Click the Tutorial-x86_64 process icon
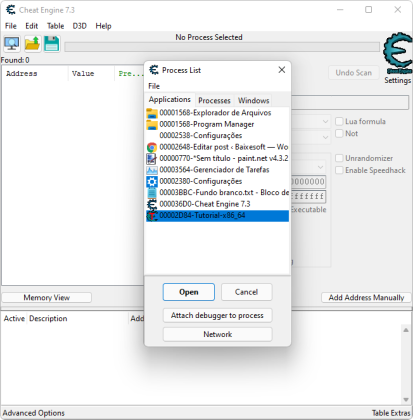 (152, 216)
